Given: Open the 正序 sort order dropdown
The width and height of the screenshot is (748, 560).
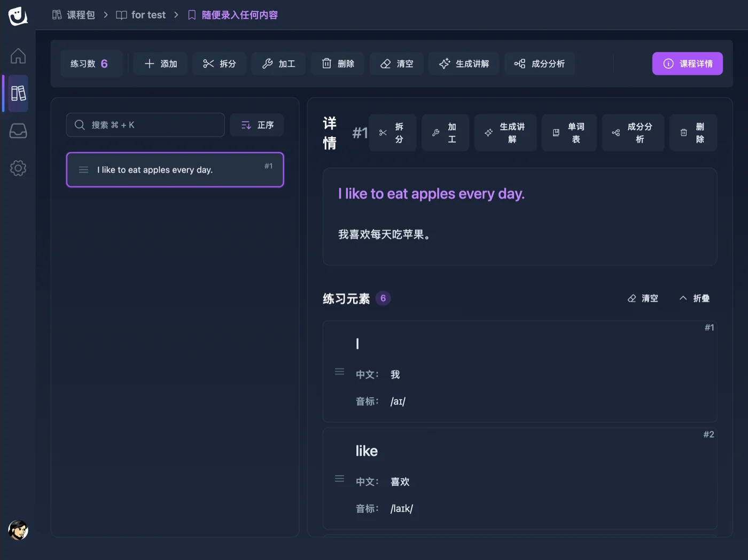Looking at the screenshot, I should pyautogui.click(x=256, y=124).
